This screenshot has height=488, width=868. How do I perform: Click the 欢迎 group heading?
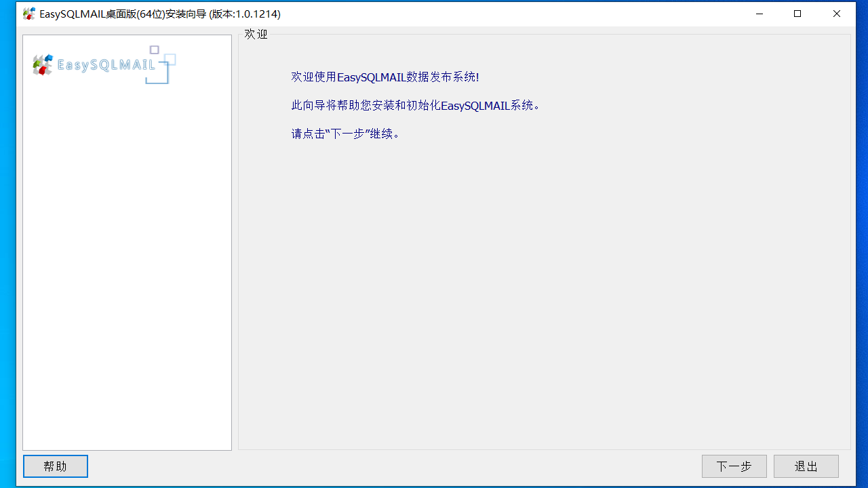click(256, 35)
